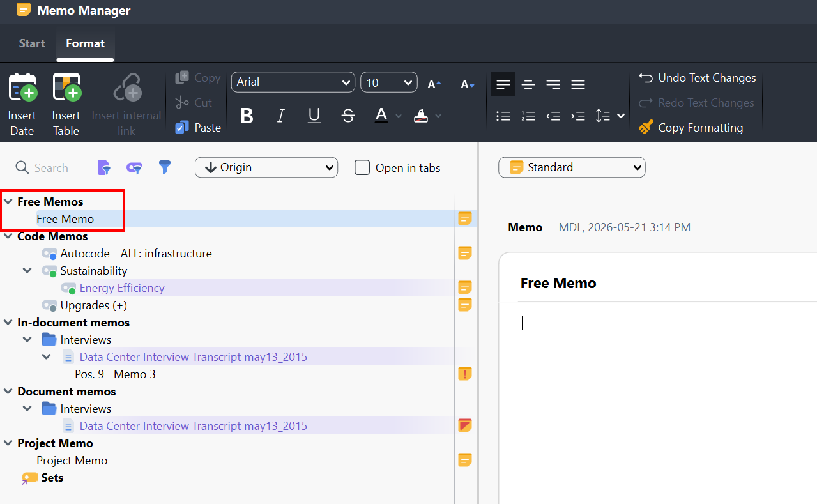Enable the Open in tabs checkbox
The image size is (817, 504).
point(362,168)
